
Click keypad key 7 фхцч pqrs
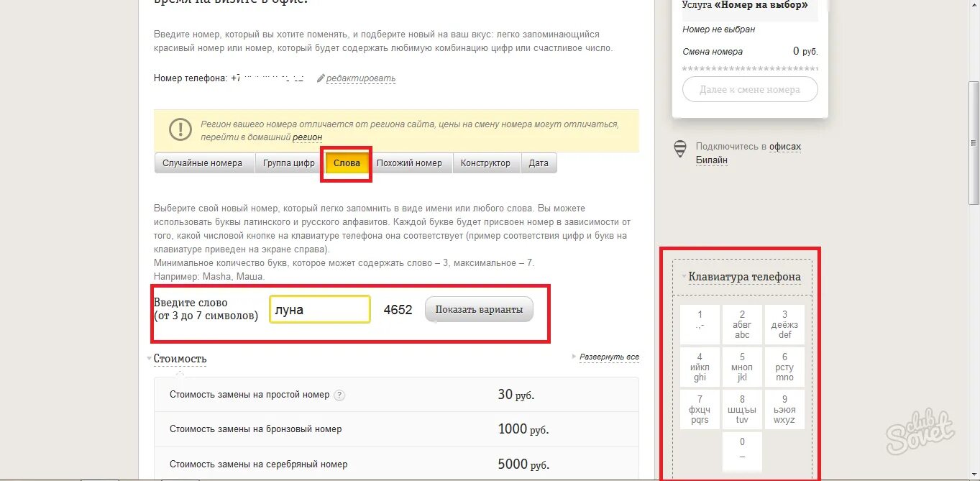click(x=700, y=409)
